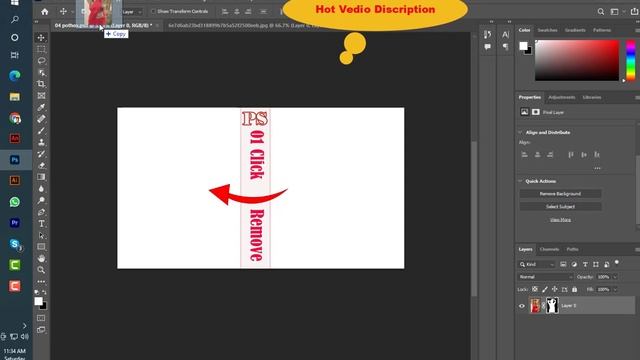The height and width of the screenshot is (360, 640).
Task: Select the Horizontal Type tool
Action: (41, 224)
